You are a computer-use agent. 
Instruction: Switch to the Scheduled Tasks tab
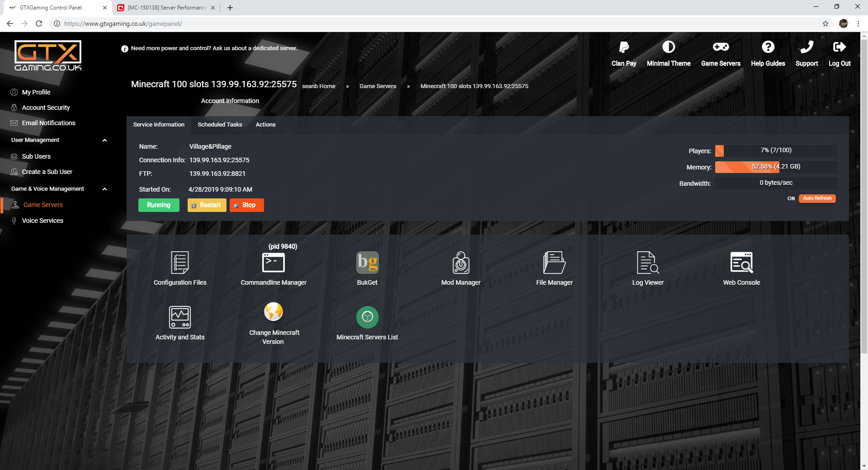pyautogui.click(x=220, y=125)
